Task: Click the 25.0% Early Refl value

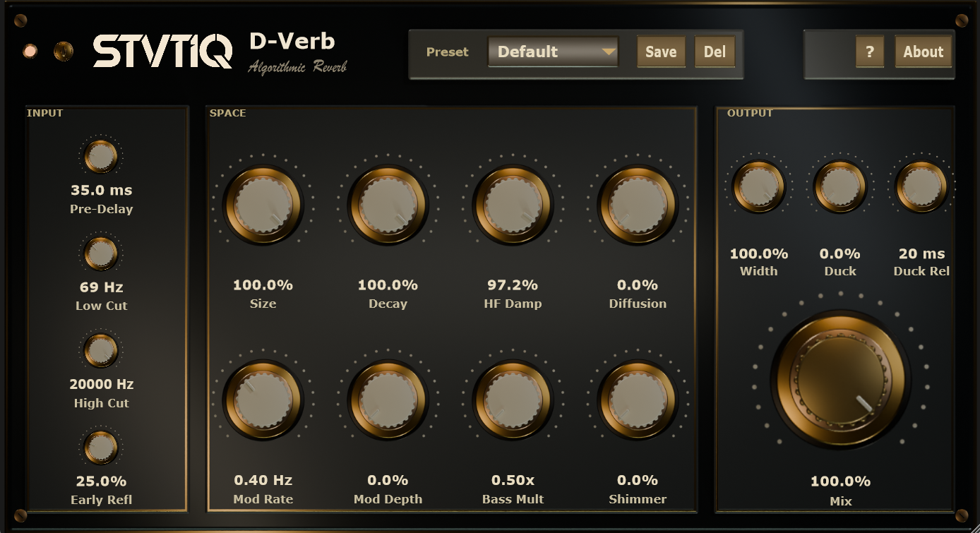Action: point(101,481)
